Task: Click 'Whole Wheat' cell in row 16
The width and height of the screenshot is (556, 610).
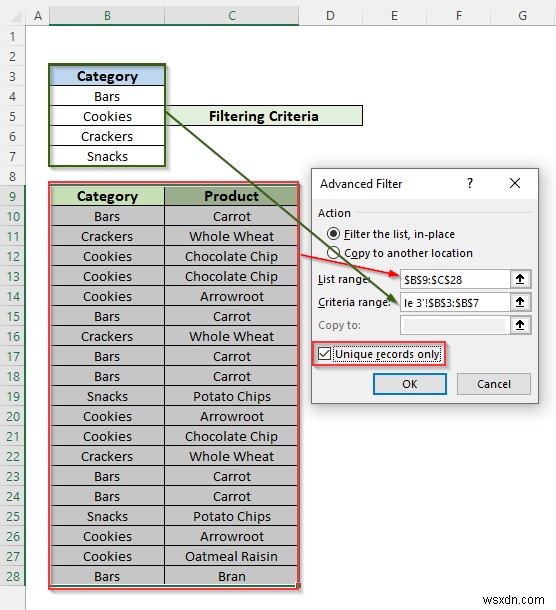Action: [x=232, y=336]
